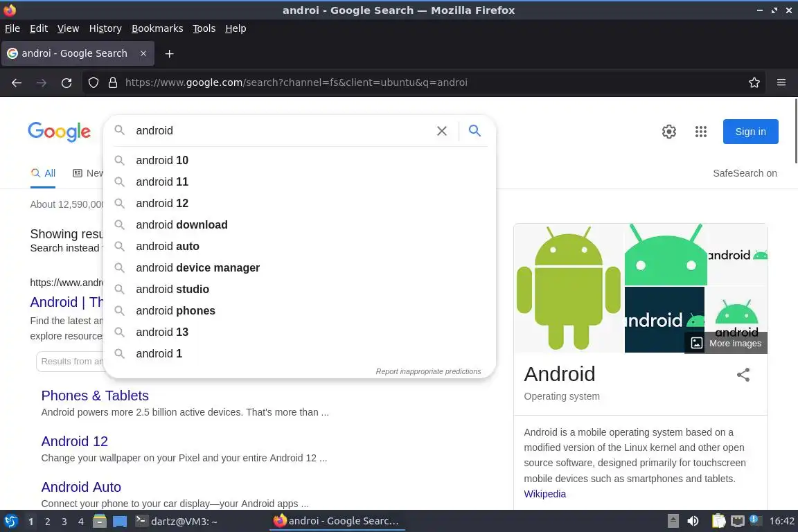Open the Edit menu

coord(39,28)
